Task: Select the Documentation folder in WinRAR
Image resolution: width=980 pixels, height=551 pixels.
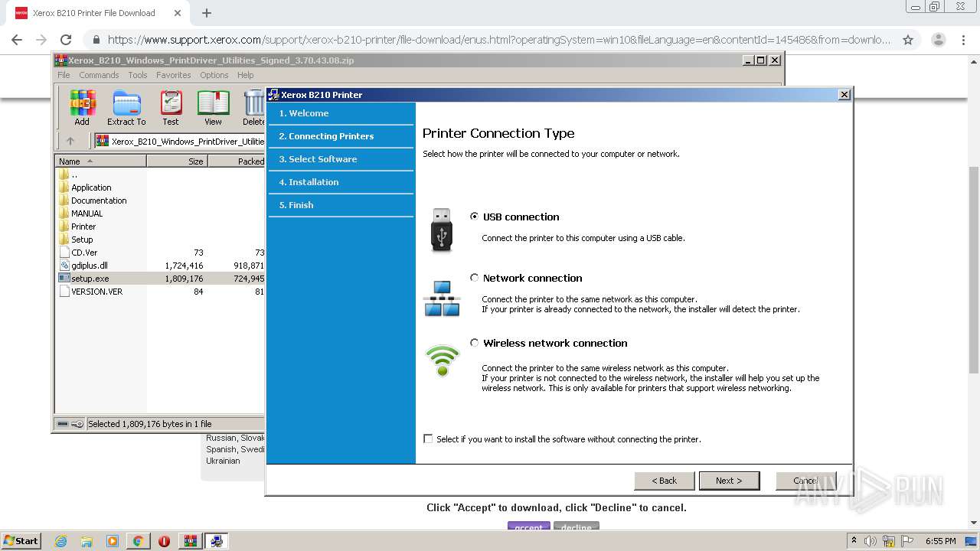Action: tap(99, 201)
